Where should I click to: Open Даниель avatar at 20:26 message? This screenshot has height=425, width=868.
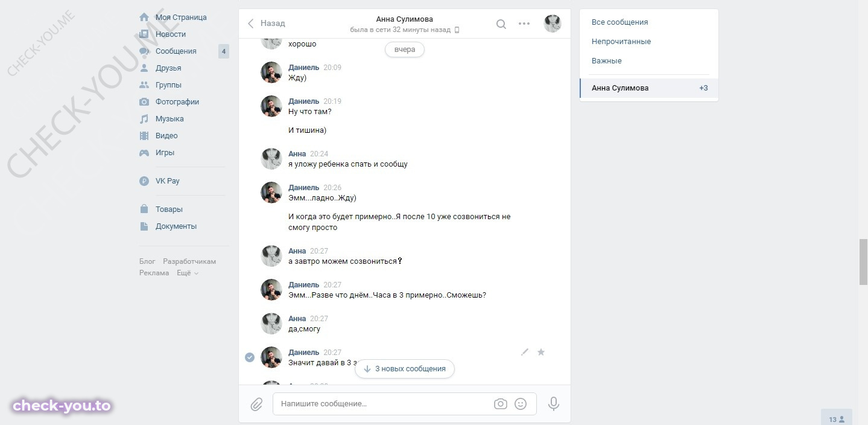(x=271, y=193)
